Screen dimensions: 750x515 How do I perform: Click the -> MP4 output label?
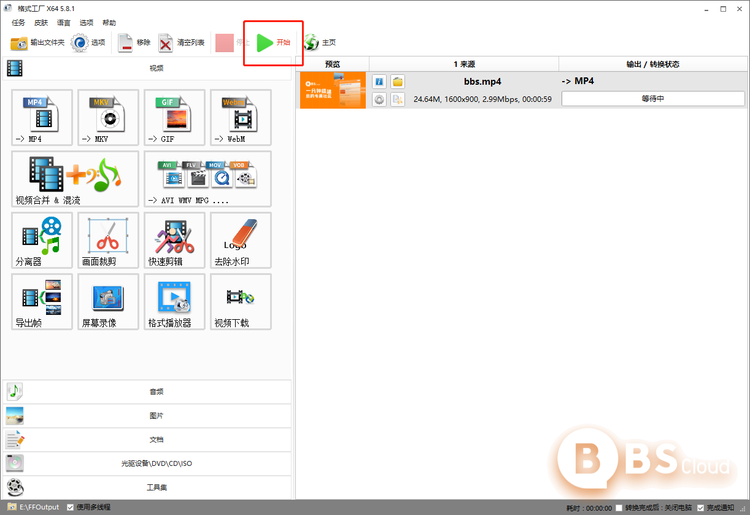pyautogui.click(x=578, y=81)
